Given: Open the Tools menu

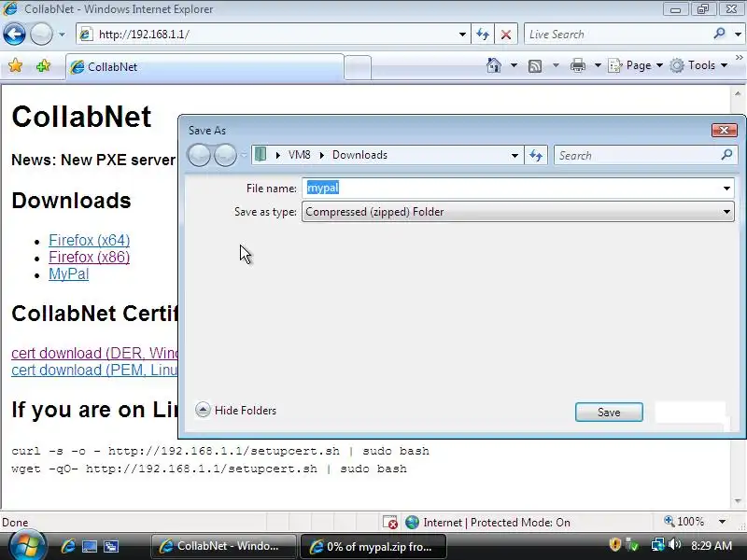Looking at the screenshot, I should tap(698, 65).
